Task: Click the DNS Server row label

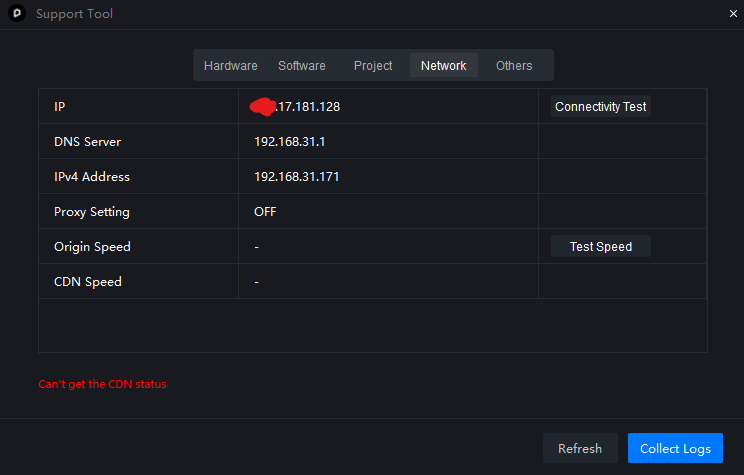Action: 87,142
